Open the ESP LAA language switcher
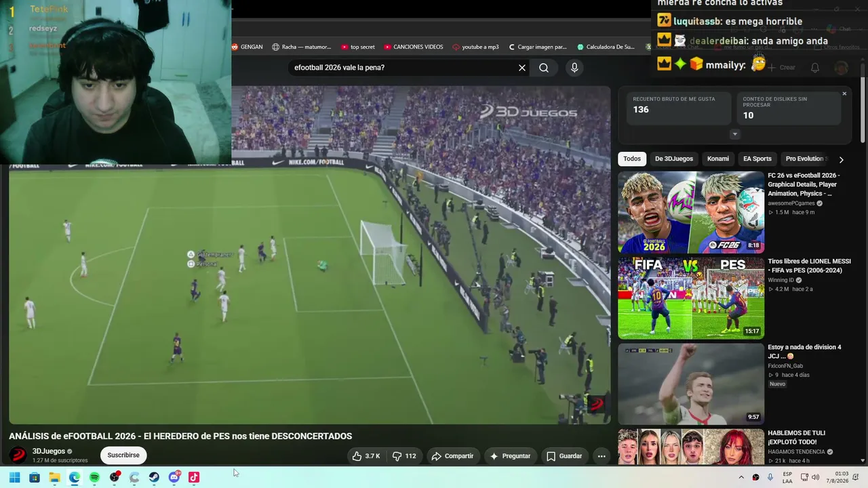The width and height of the screenshot is (868, 488). tap(787, 477)
